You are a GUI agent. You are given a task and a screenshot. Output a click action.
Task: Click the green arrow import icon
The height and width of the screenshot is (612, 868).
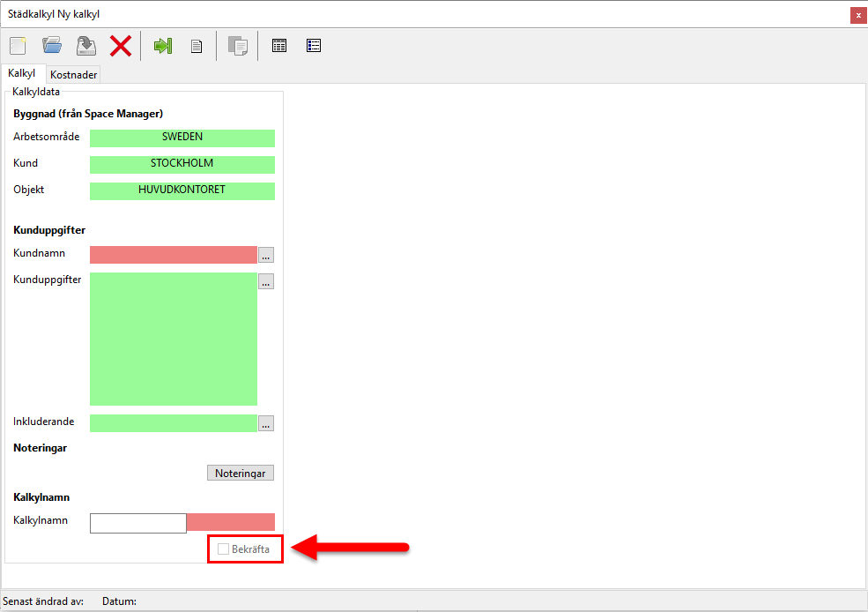point(163,46)
